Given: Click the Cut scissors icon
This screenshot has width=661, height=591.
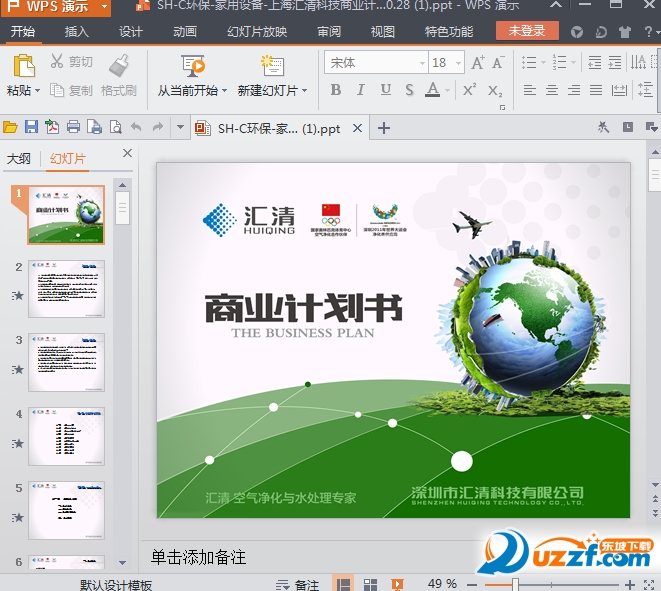Looking at the screenshot, I should pyautogui.click(x=57, y=61).
